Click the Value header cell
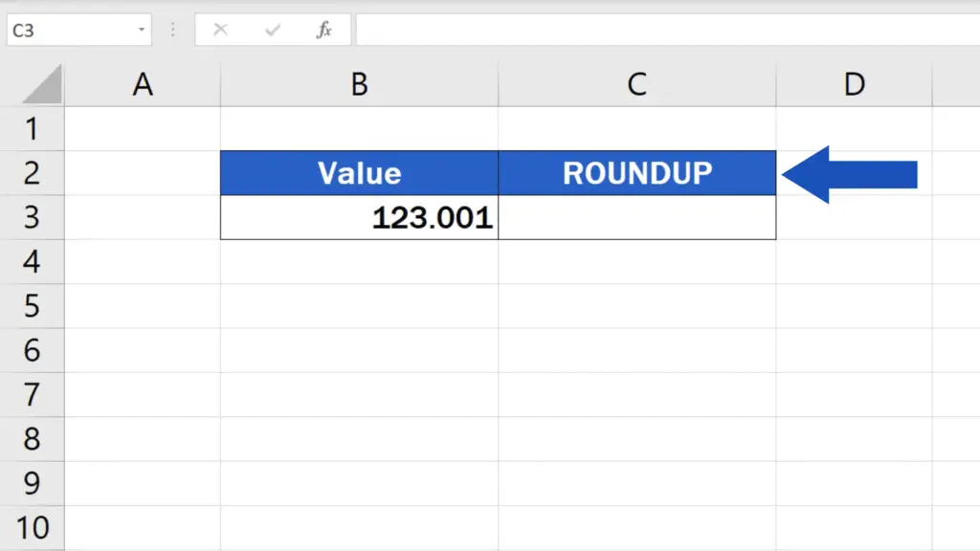This screenshot has height=551, width=980. pos(359,173)
